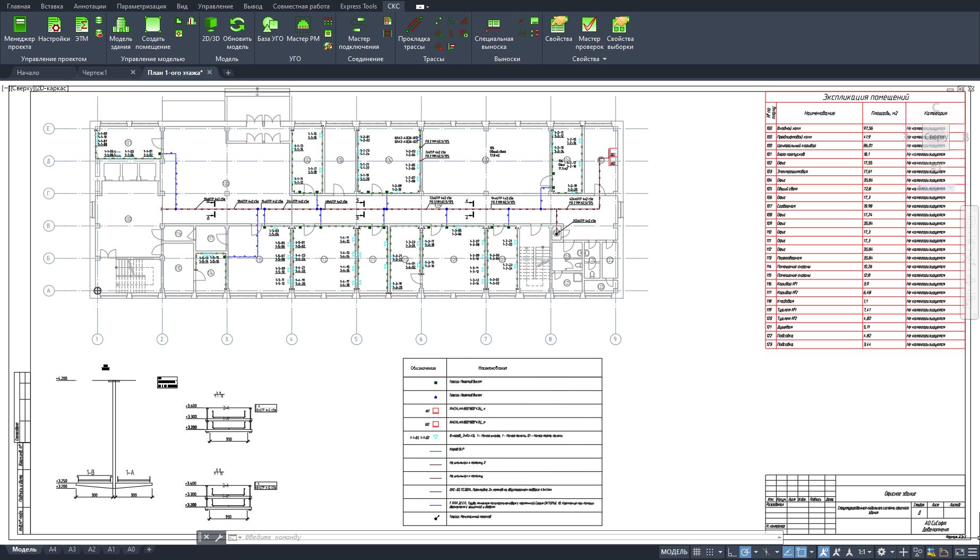Click red dotted grid icon in УГО group

tap(328, 21)
